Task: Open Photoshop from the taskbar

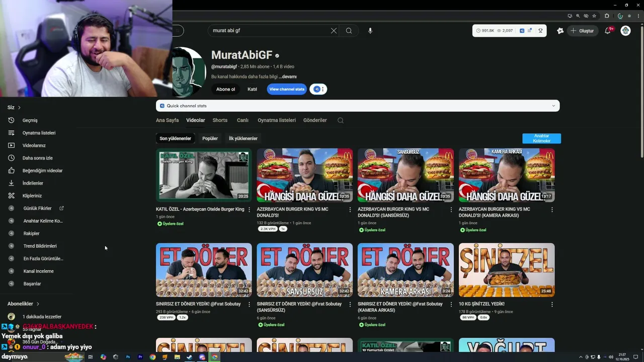Action: [128, 357]
